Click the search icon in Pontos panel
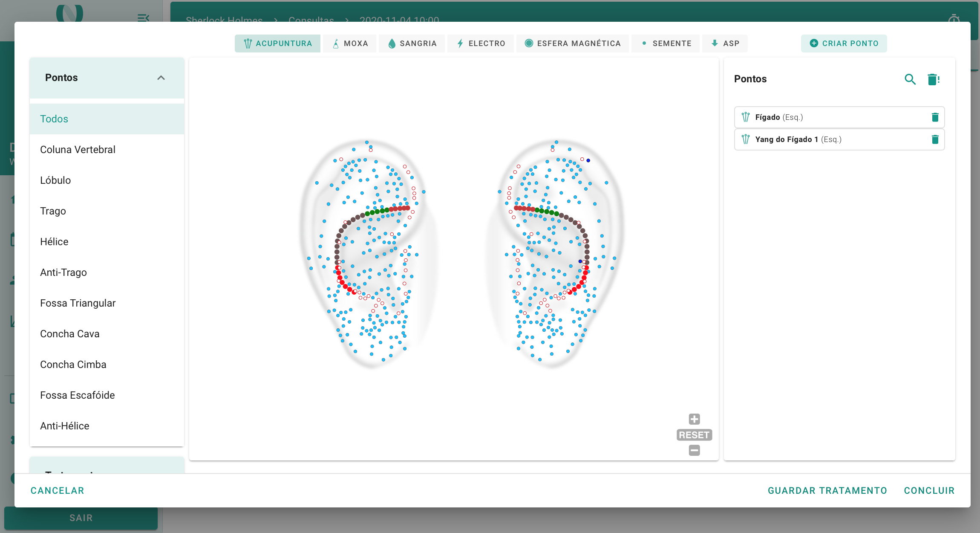 point(910,79)
